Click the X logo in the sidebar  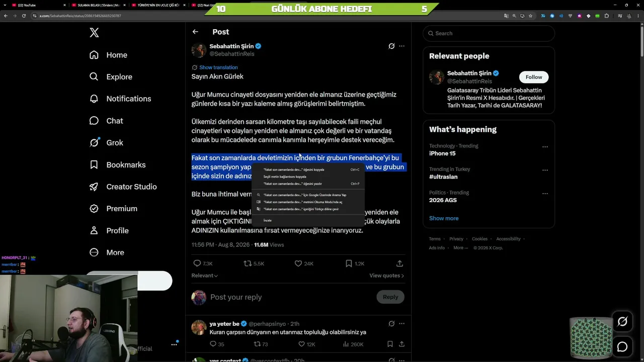pyautogui.click(x=94, y=33)
